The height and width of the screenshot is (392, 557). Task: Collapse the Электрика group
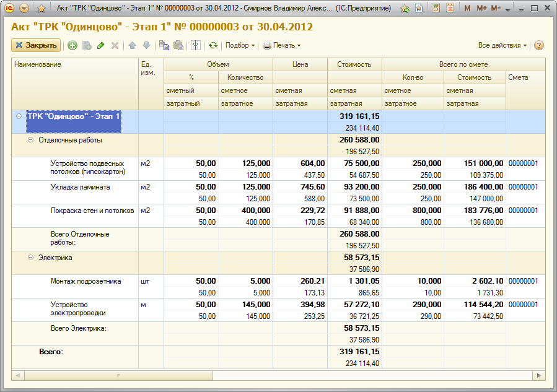[30, 258]
